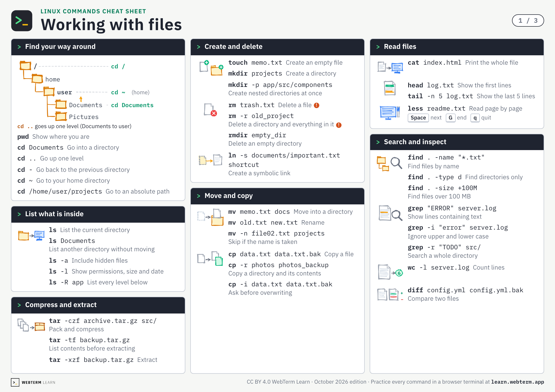This screenshot has width=555, height=392.
Task: Click 'mv -n file02.txt projects' command
Action: 277,234
